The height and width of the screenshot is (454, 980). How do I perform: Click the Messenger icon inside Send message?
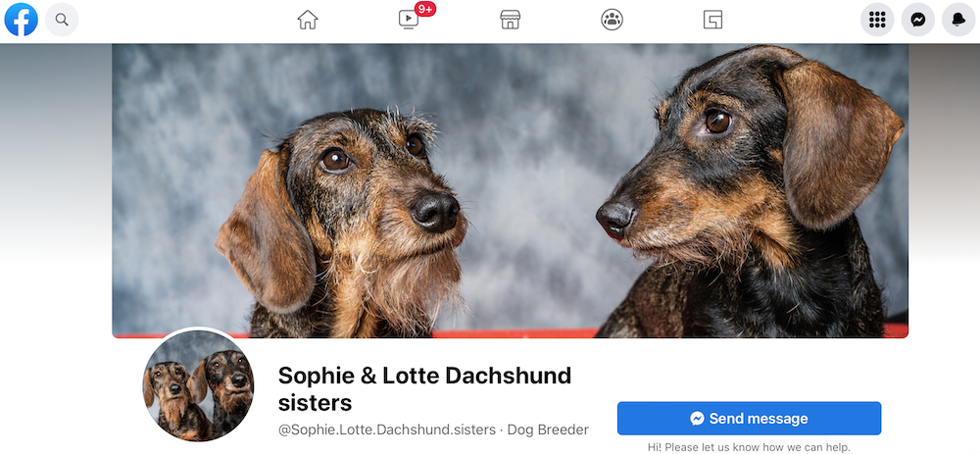698,419
